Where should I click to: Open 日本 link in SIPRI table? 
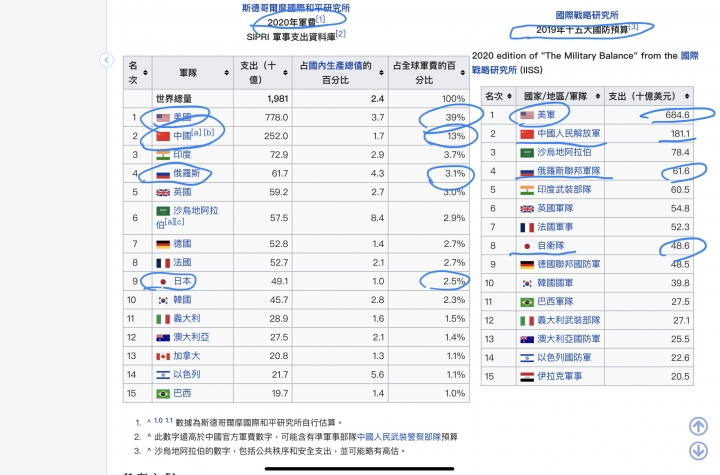182,281
